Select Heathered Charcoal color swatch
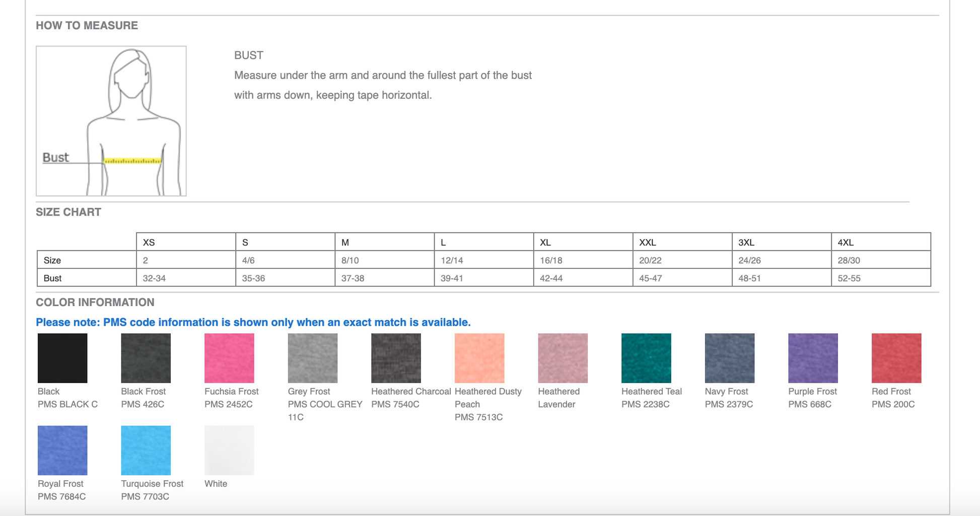 (x=396, y=358)
